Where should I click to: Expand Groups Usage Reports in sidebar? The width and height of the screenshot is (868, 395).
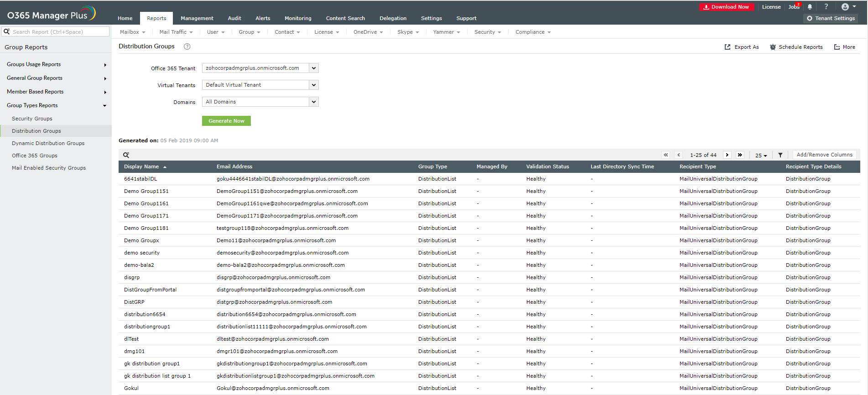(56, 64)
